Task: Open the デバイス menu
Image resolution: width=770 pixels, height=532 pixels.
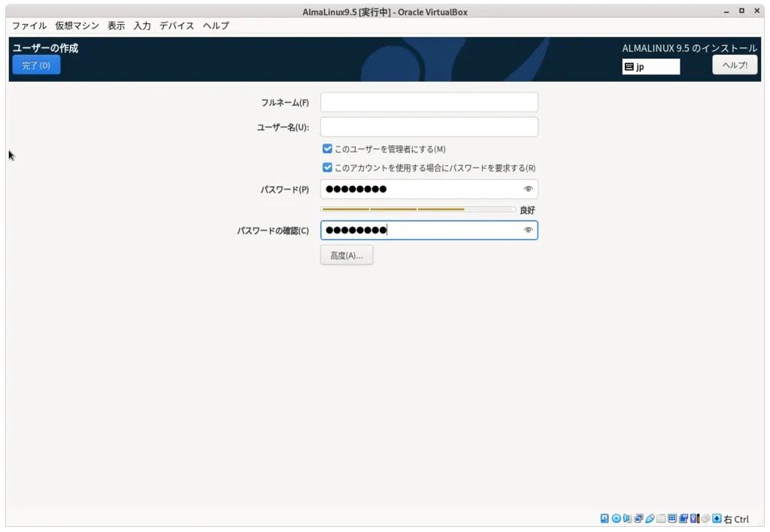Action: [177, 25]
